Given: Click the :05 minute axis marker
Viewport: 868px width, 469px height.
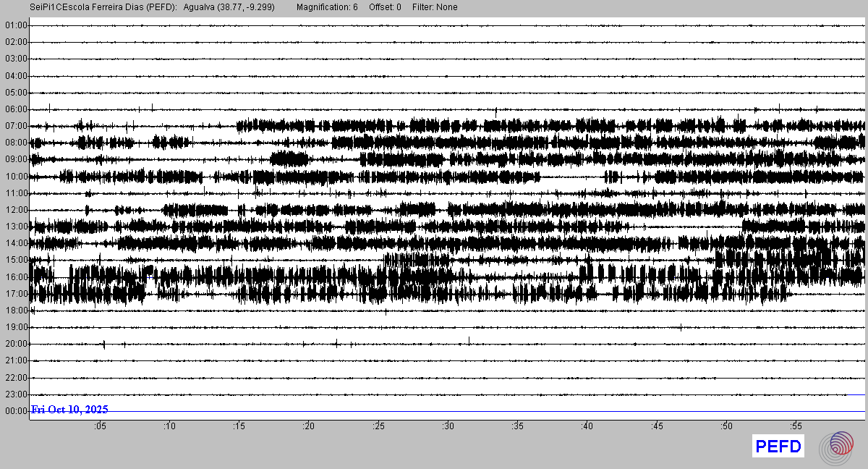Looking at the screenshot, I should pyautogui.click(x=99, y=426).
